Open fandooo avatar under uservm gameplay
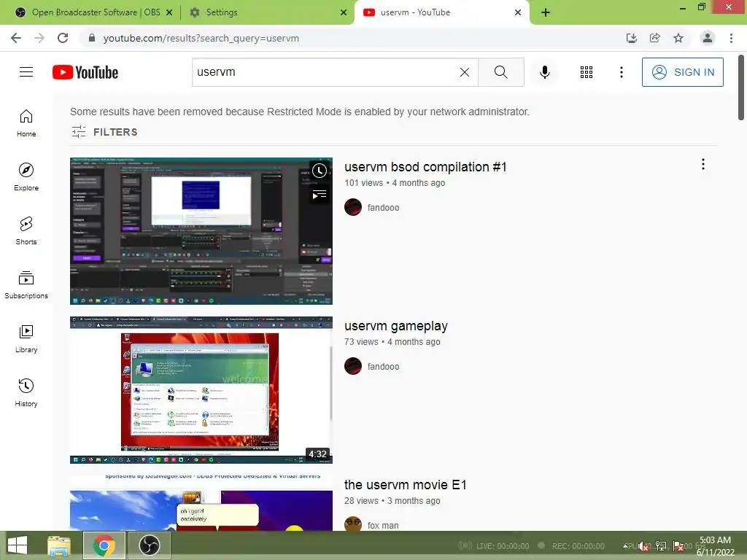This screenshot has width=747, height=560. tap(353, 366)
